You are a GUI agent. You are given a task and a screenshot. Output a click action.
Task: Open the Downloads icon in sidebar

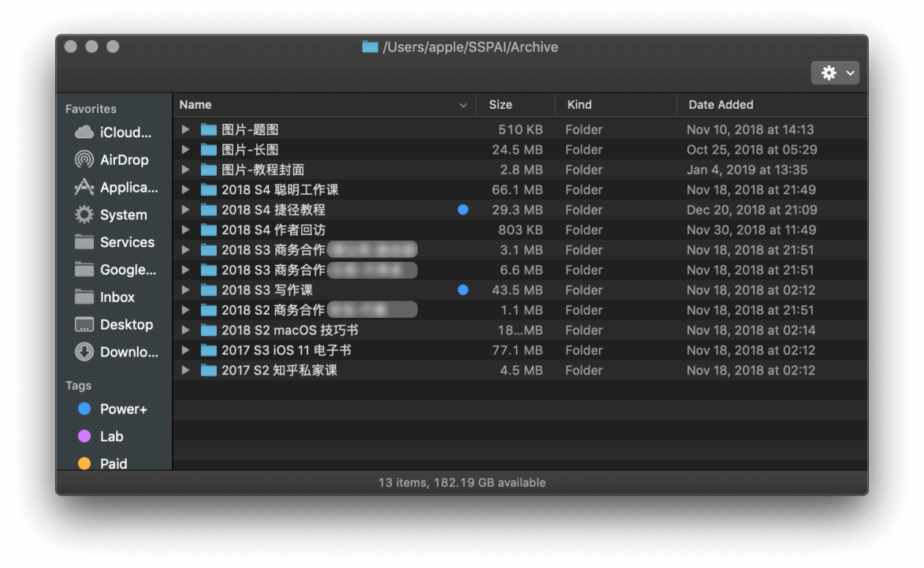click(84, 352)
